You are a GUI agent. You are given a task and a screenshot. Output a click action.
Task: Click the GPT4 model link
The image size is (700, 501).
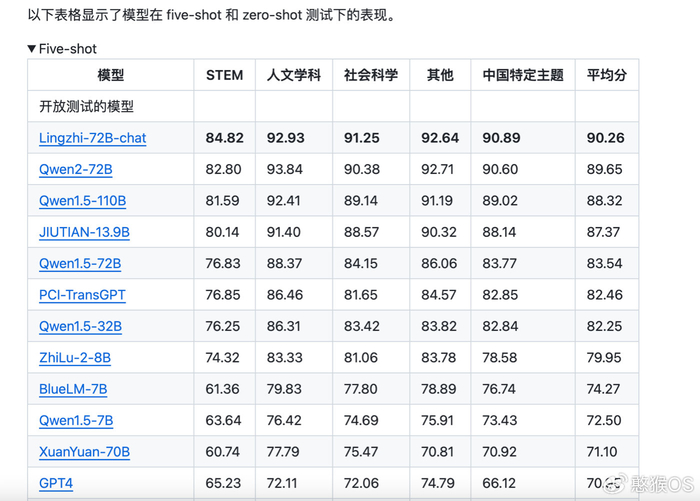[56, 483]
